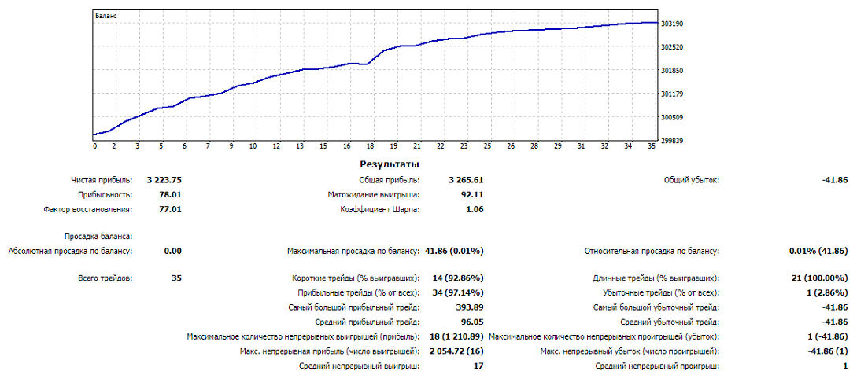Select expected payoff value 92.11
Viewport: 868px width, 375px height.
click(x=472, y=195)
